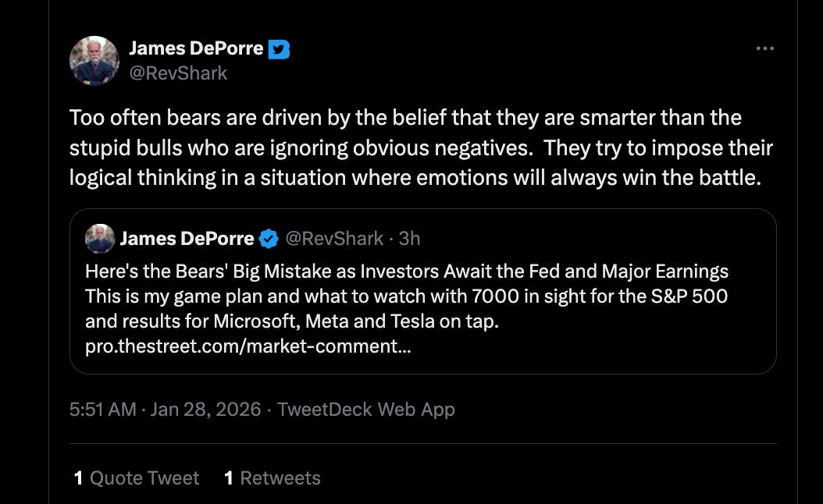The image size is (823, 504).
Task: Click the @RevShark handle under the main author name
Action: [x=178, y=73]
